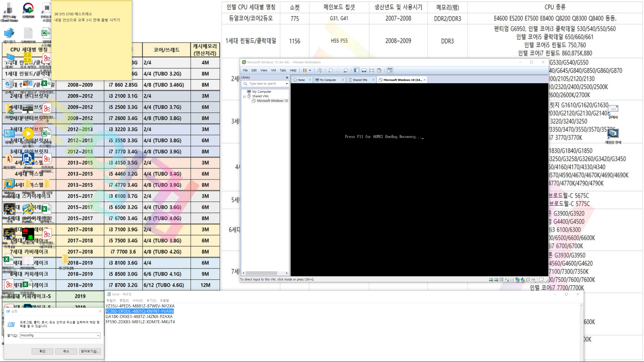Open the Remo Recover desktop shortcut

click(x=28, y=163)
